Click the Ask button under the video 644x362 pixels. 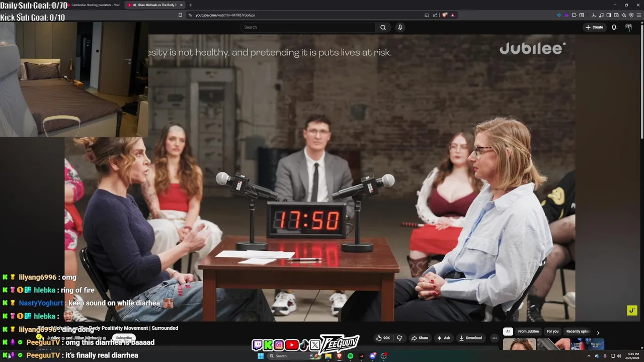[443, 338]
